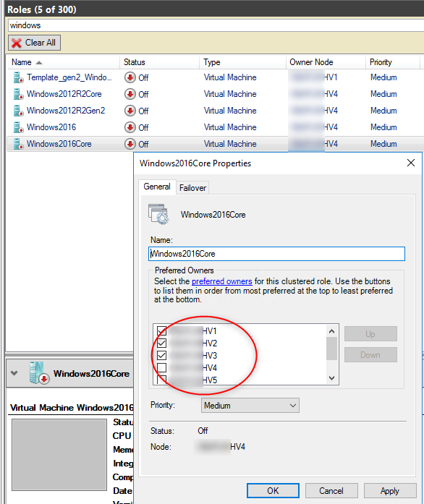Sort by the Priority column header
Screen dimensions: 424x504
393,62
